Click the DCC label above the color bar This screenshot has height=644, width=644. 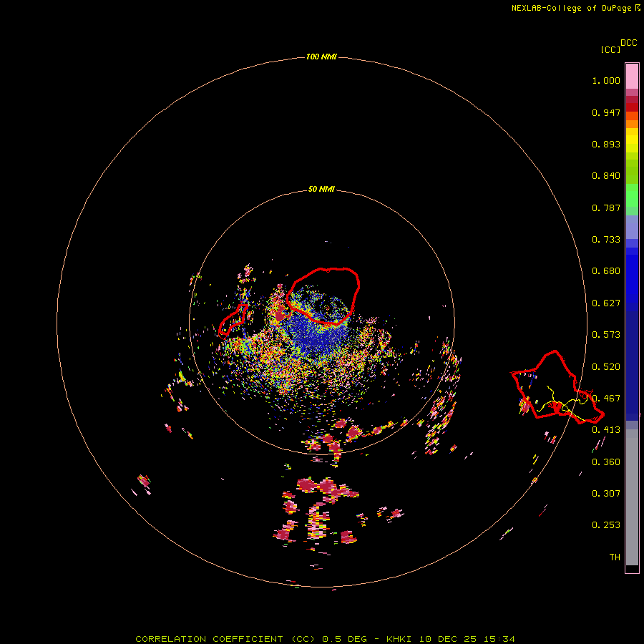629,43
